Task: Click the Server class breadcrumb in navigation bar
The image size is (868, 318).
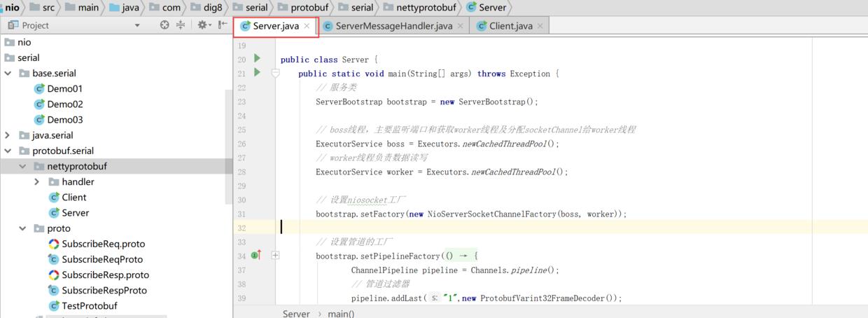Action: point(486,8)
